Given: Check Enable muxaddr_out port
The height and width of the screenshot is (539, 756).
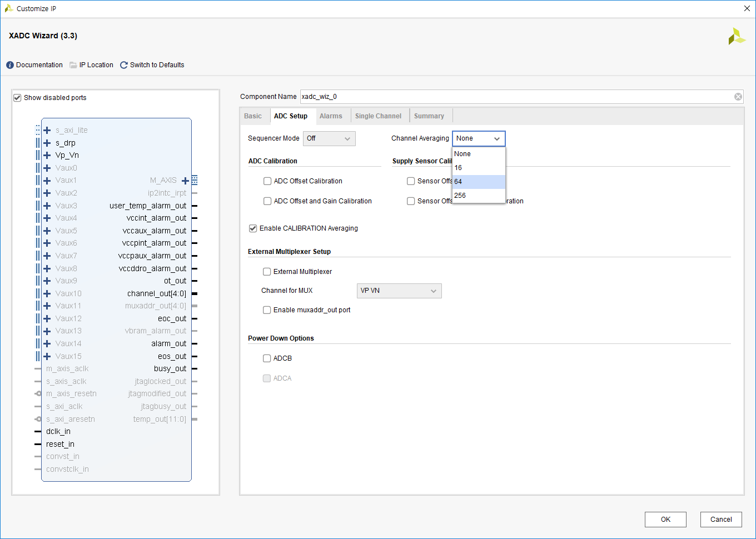Looking at the screenshot, I should coord(267,310).
